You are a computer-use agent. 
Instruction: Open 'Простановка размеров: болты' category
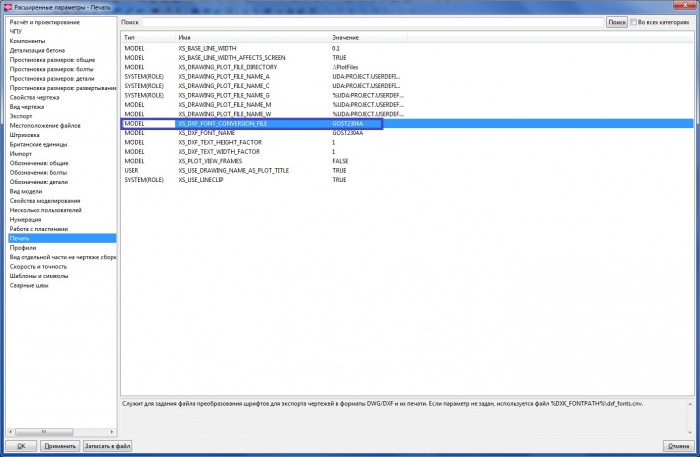[51, 69]
